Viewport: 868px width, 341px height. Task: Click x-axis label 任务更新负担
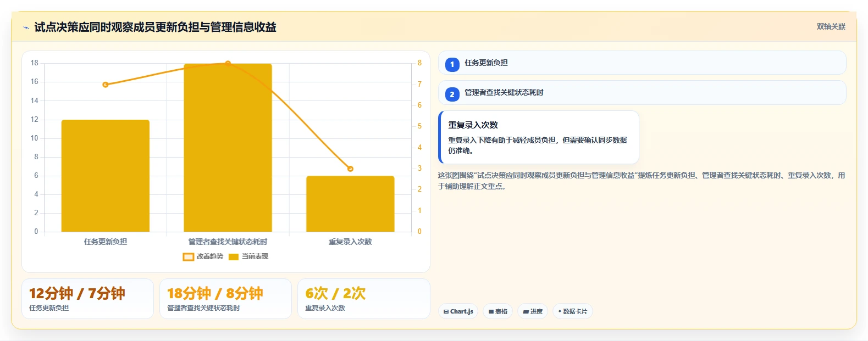click(106, 242)
